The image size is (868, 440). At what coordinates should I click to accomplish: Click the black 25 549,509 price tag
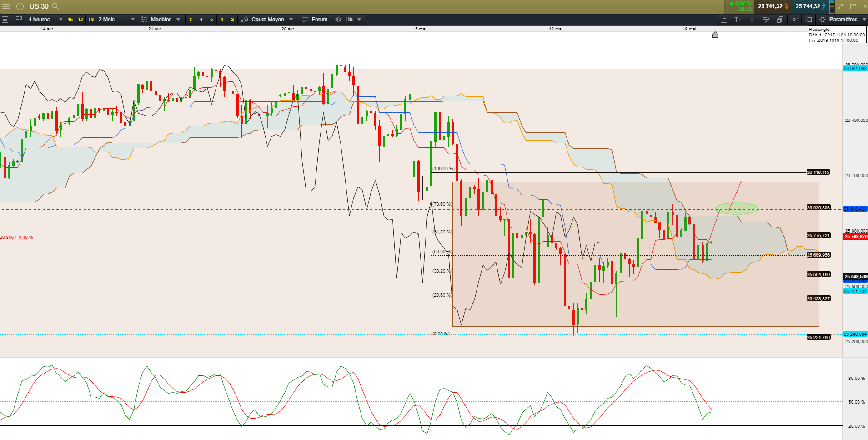click(855, 277)
